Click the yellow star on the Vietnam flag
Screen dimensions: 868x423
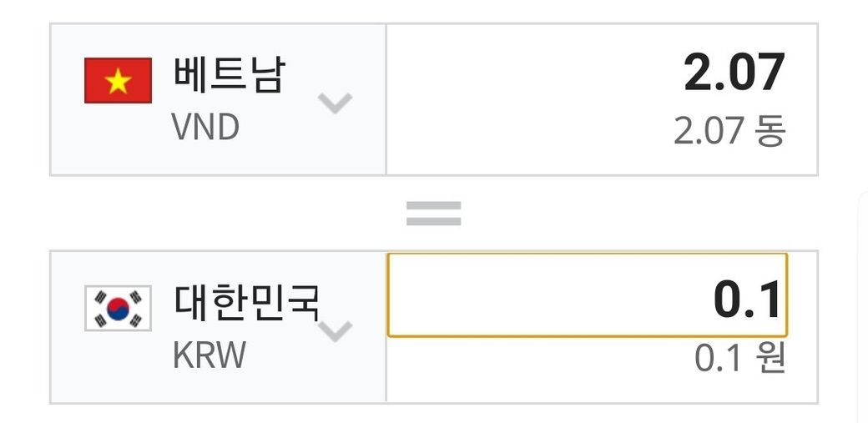pyautogui.click(x=118, y=81)
